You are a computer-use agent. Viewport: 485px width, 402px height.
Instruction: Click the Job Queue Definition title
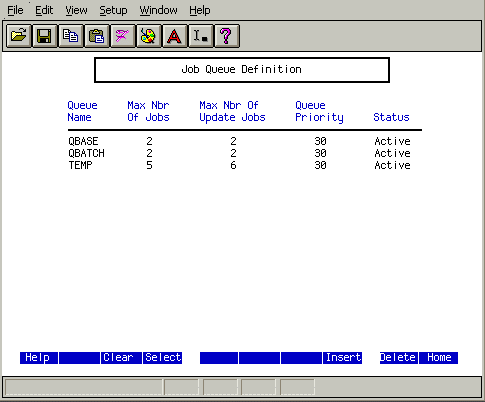(x=241, y=69)
